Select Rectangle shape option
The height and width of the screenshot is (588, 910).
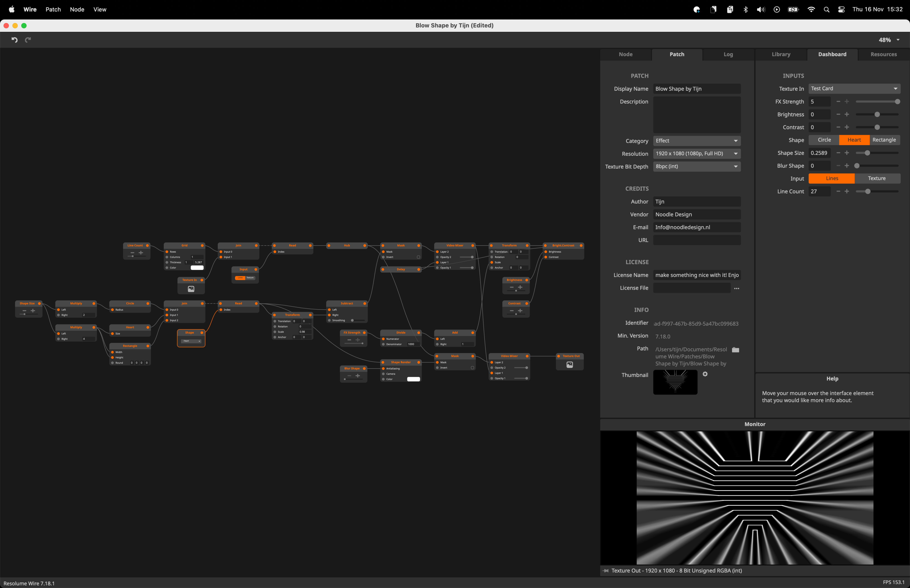[884, 140]
